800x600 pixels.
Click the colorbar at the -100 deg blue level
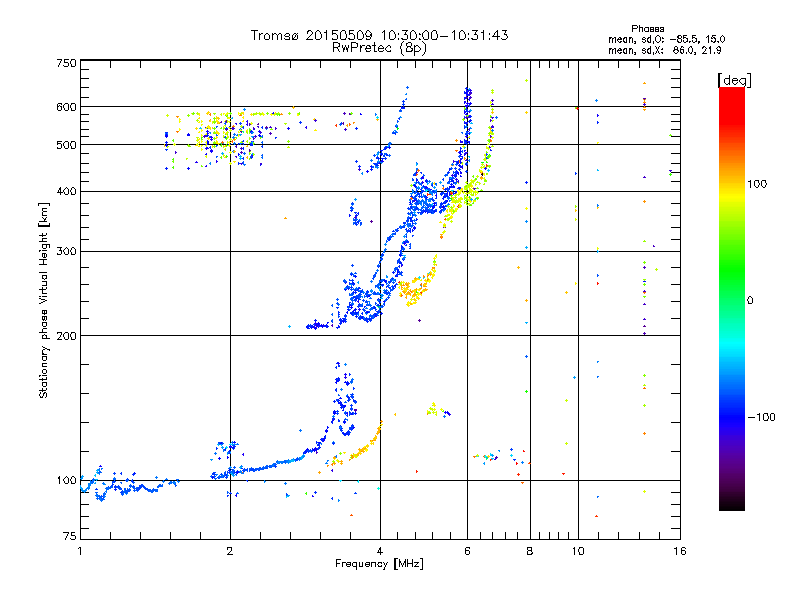pos(732,417)
